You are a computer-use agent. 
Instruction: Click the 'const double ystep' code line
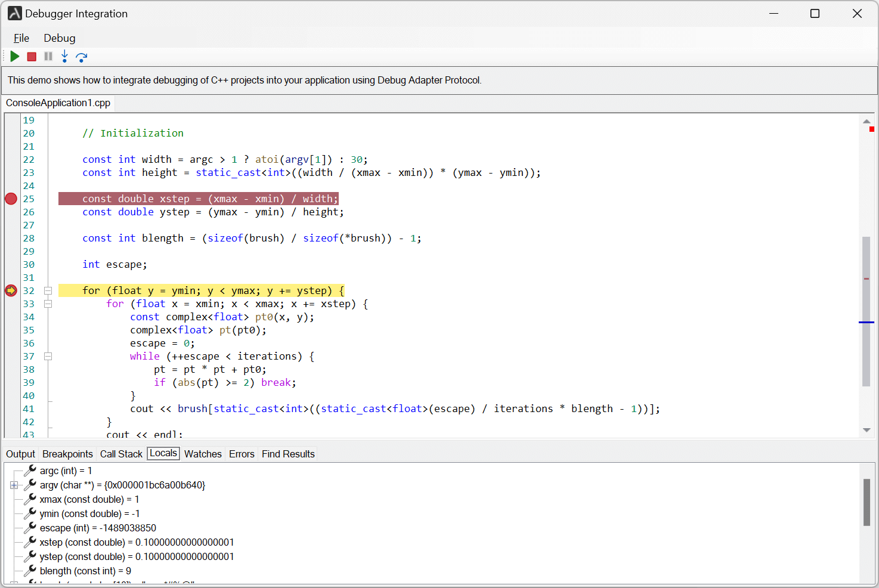(213, 212)
